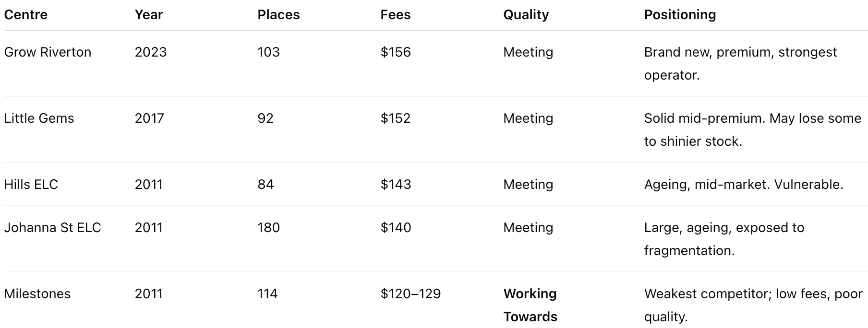The width and height of the screenshot is (868, 328).
Task: Click the 2023 year value
Action: [x=151, y=52]
